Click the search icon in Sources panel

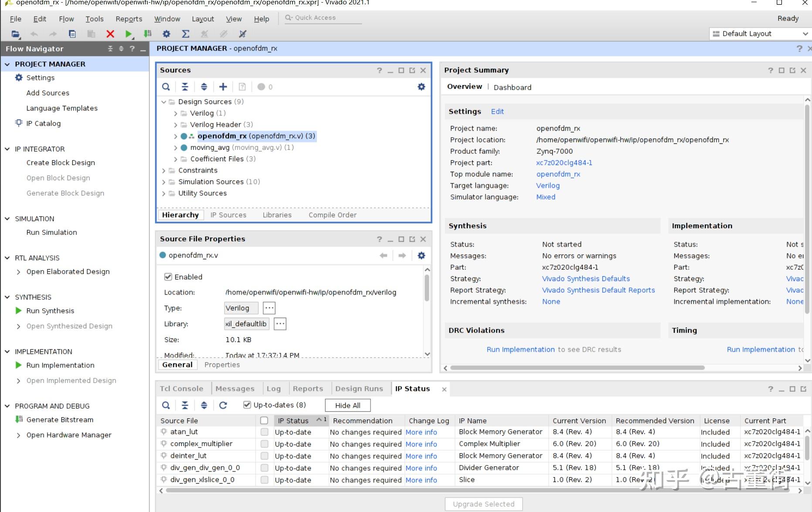(166, 87)
